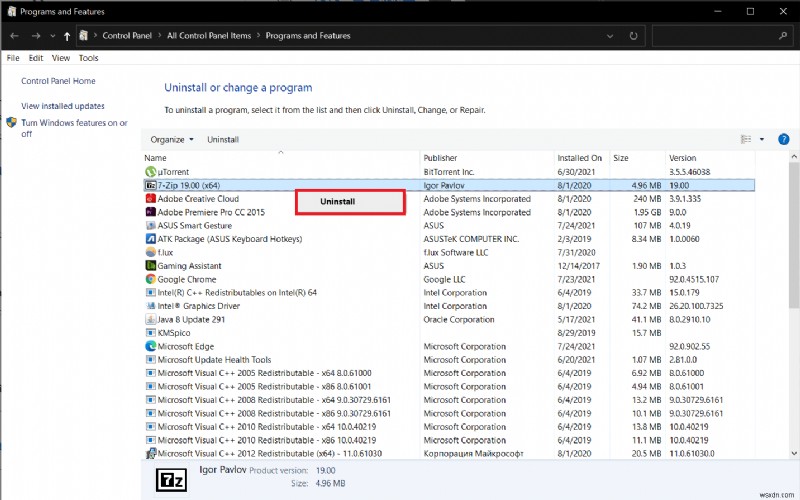Image resolution: width=800 pixels, height=500 pixels.
Task: Open Control Panel Home link
Action: [x=58, y=81]
